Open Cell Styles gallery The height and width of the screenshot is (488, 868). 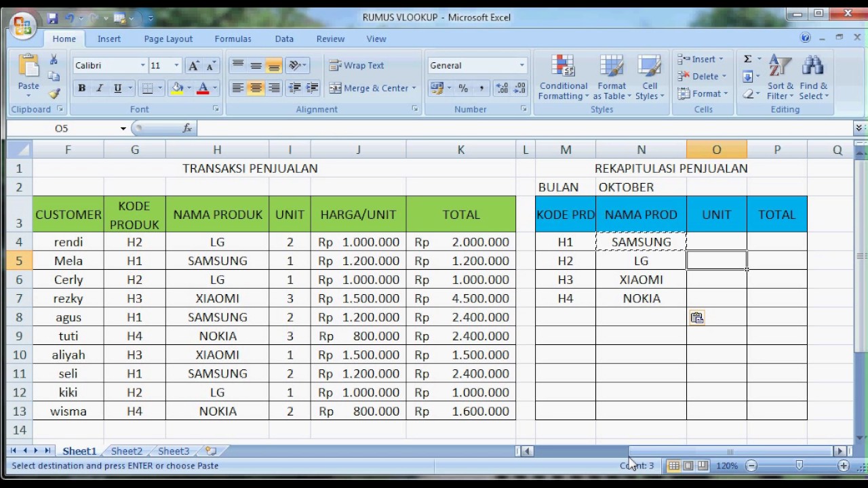point(650,77)
